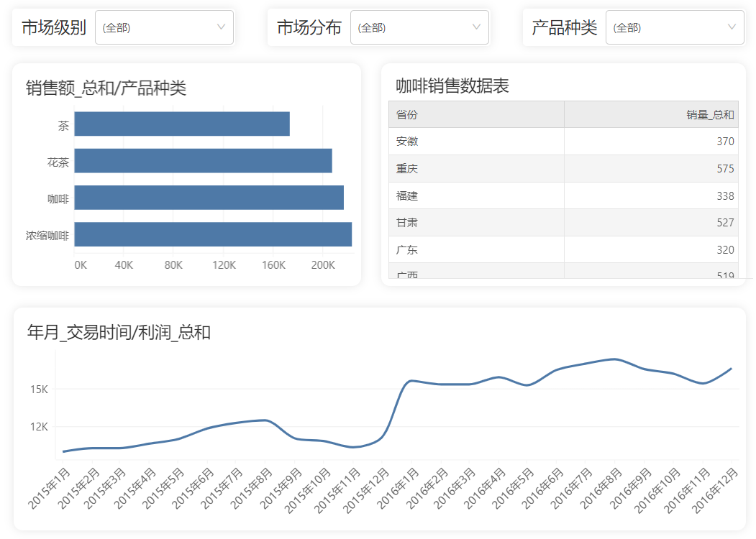This screenshot has width=756, height=539.
Task: Select the 安徽 row in data table
Action: coord(563,141)
